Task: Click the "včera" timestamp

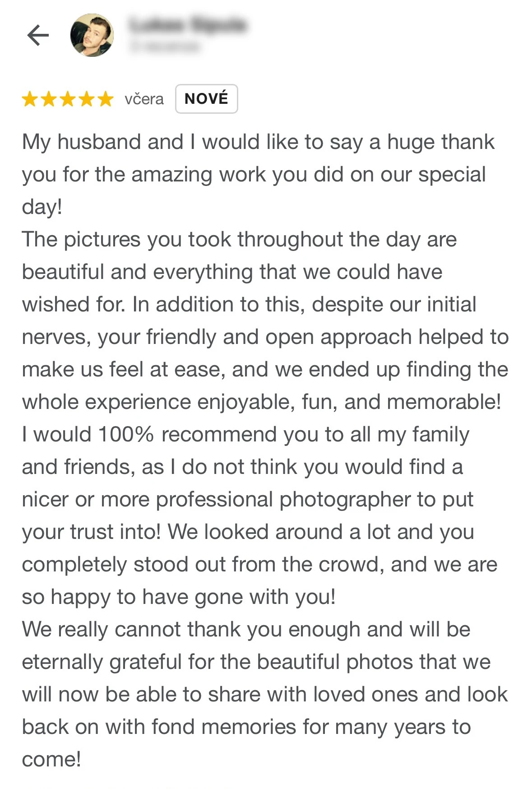Action: tap(144, 99)
